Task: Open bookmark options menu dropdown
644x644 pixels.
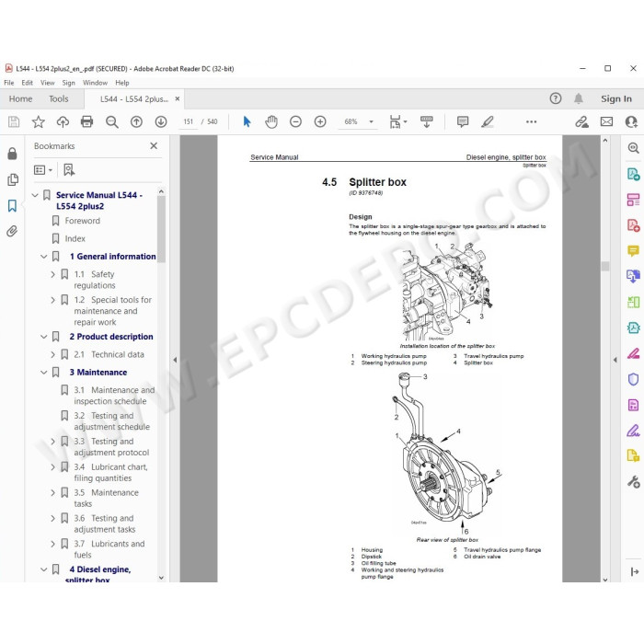Action: pos(43,169)
